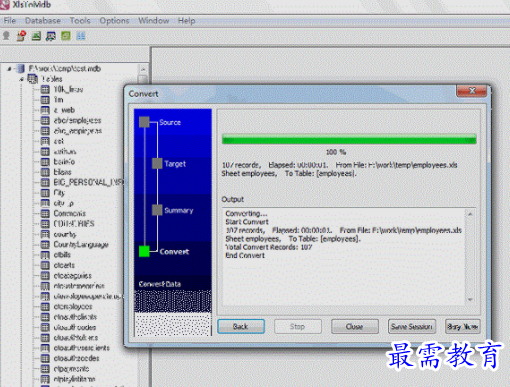Click the Output label above the log
Image resolution: width=510 pixels, height=387 pixels.
pyautogui.click(x=233, y=199)
